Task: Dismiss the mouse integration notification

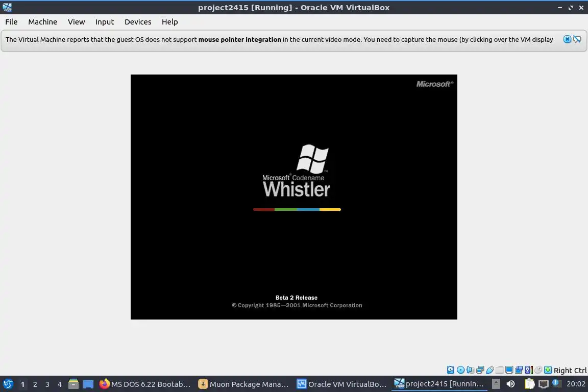Action: point(567,39)
